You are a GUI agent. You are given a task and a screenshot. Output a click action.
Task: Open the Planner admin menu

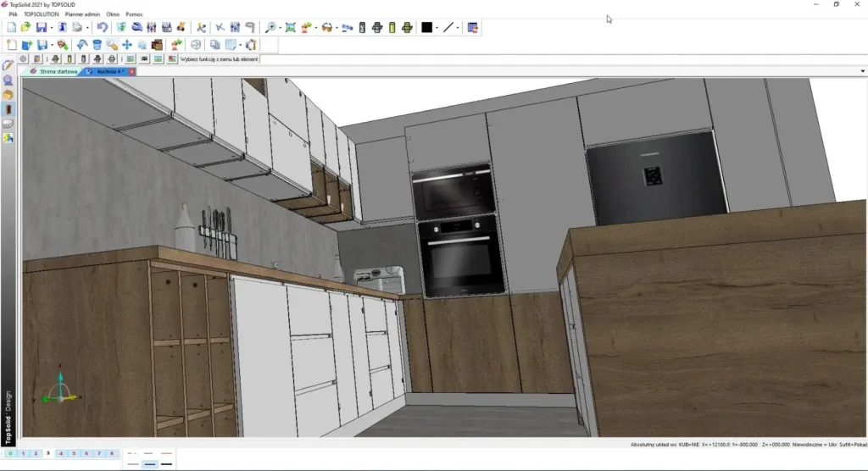[82, 14]
